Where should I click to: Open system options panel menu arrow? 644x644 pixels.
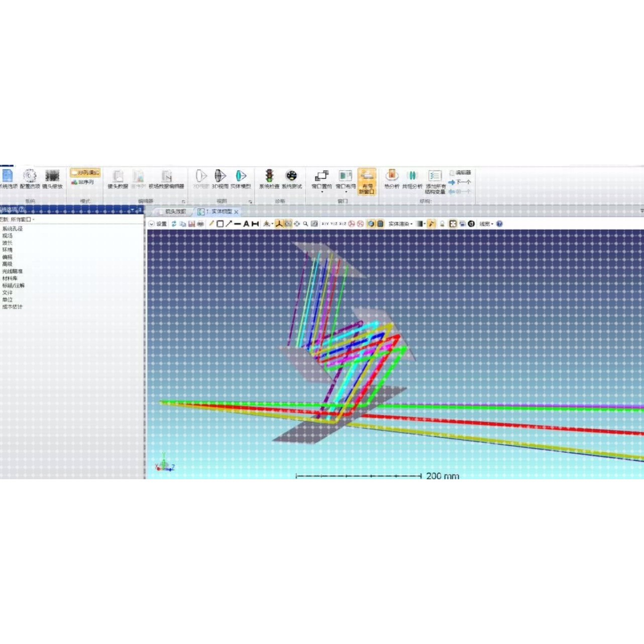point(133,210)
